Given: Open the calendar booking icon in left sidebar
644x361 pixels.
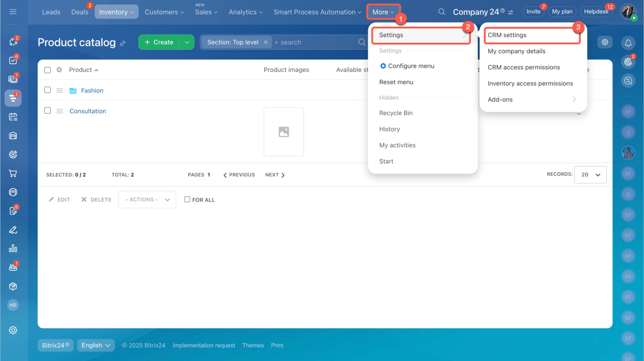Looking at the screenshot, I should click(x=13, y=117).
